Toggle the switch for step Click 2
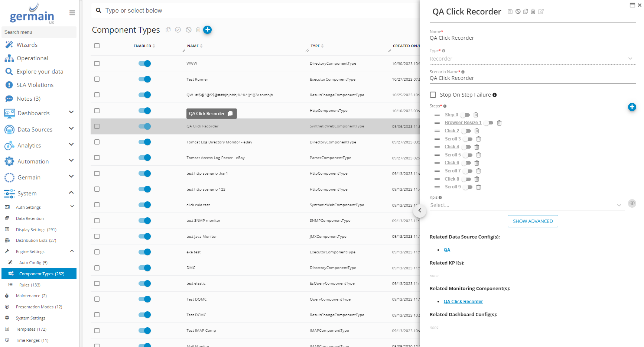 (x=466, y=131)
